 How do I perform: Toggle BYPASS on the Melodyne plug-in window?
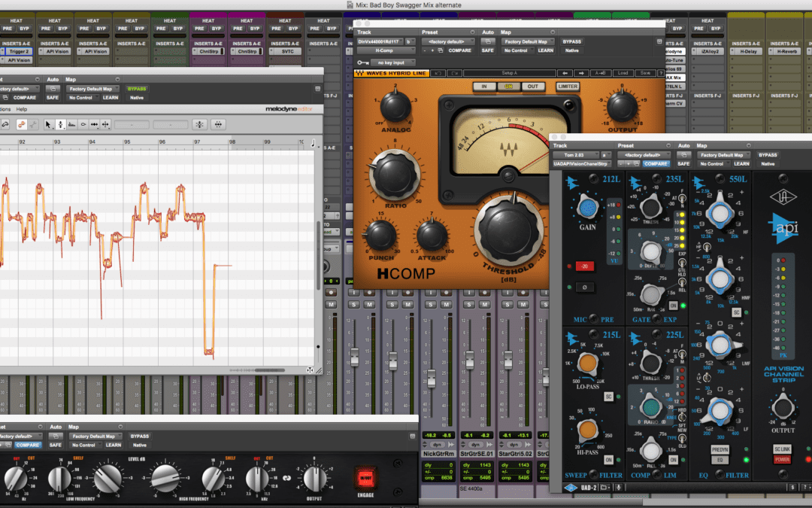point(137,89)
